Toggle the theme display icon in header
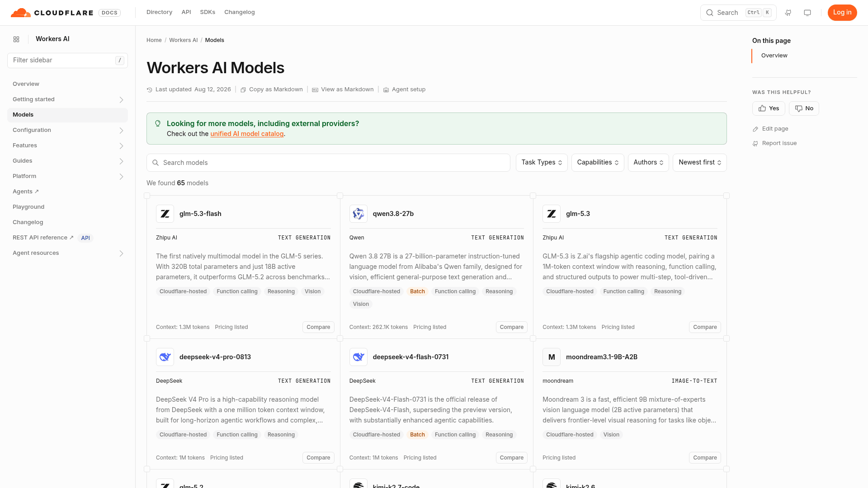868x488 pixels. pos(807,13)
